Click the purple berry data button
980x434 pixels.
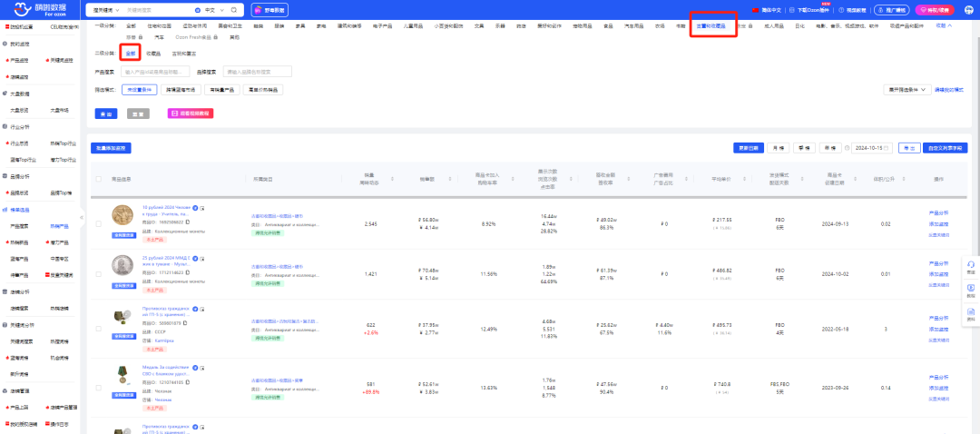coord(269,10)
